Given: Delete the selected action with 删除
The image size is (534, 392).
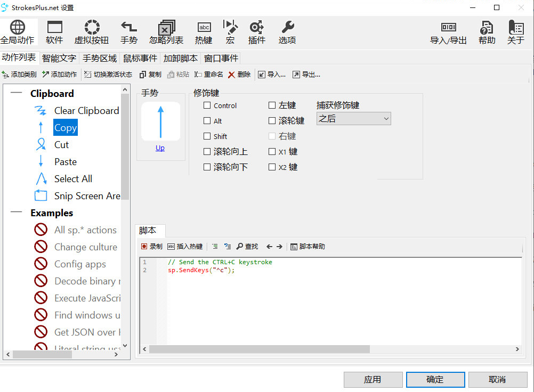Looking at the screenshot, I should tap(239, 74).
